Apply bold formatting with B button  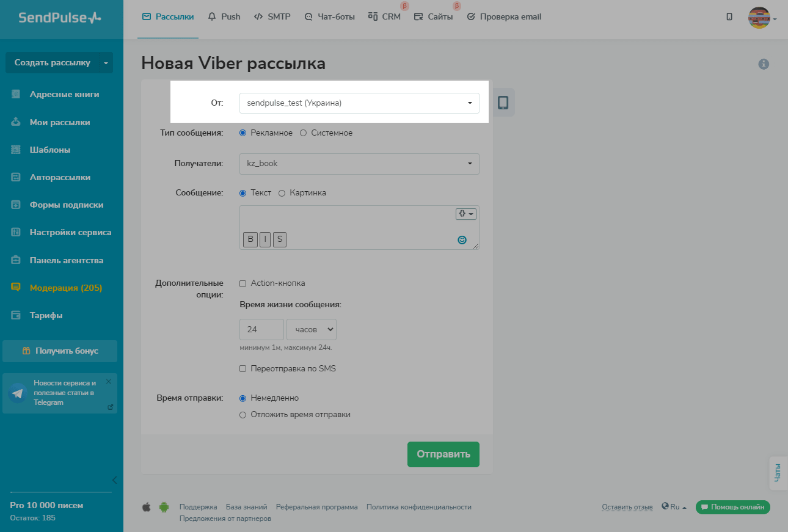tap(250, 239)
